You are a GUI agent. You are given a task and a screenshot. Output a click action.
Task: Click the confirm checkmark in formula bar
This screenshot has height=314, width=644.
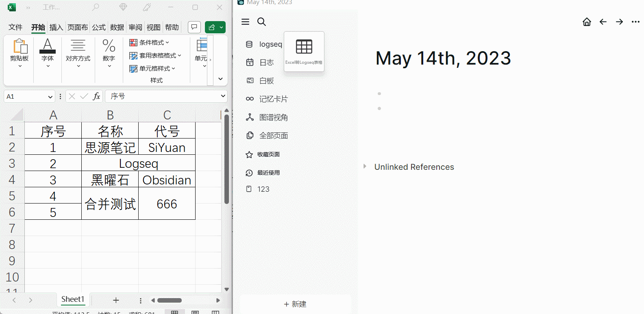84,96
